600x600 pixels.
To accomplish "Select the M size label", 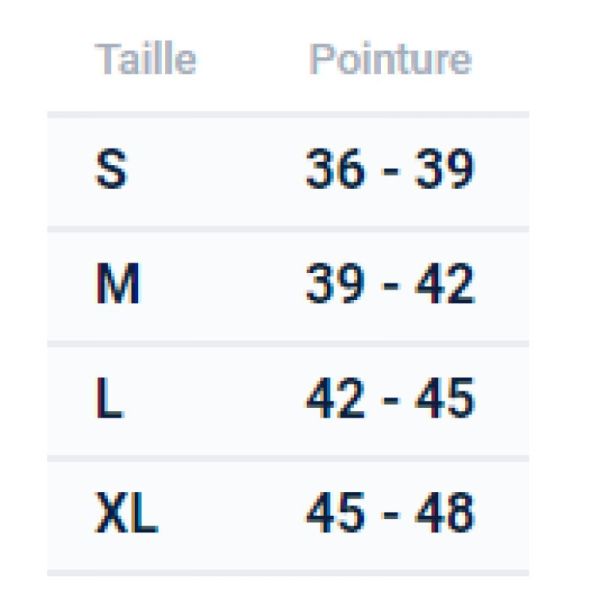I will (x=117, y=284).
